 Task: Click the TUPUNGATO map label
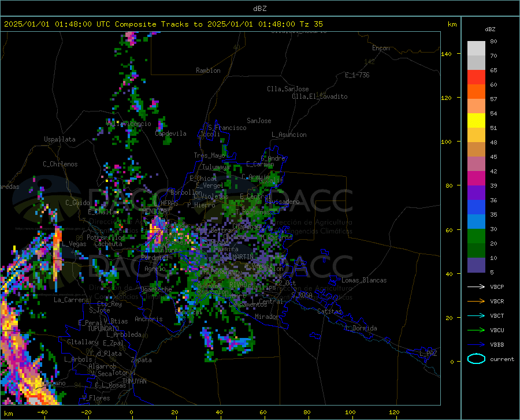tap(103, 329)
